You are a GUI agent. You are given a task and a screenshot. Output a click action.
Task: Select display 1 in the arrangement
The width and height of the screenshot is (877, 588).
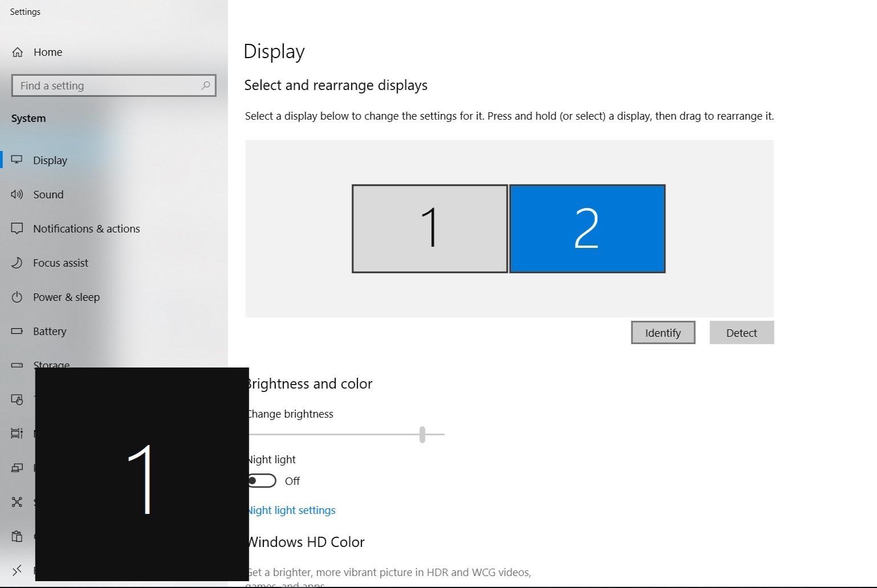point(429,228)
